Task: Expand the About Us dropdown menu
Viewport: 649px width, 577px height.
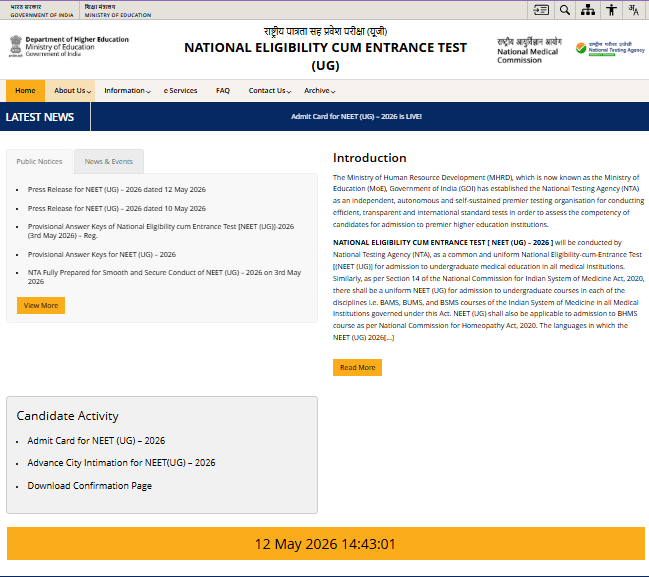Action: (72, 91)
